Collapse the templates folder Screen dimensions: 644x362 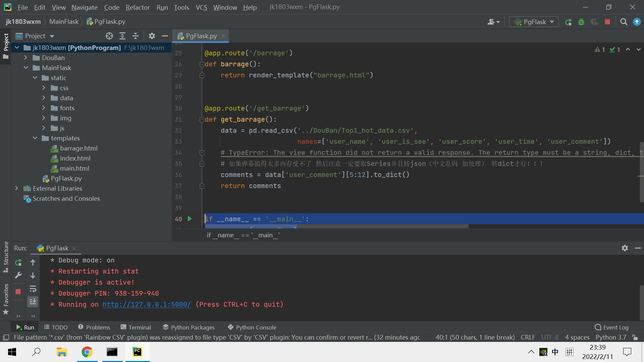click(35, 138)
